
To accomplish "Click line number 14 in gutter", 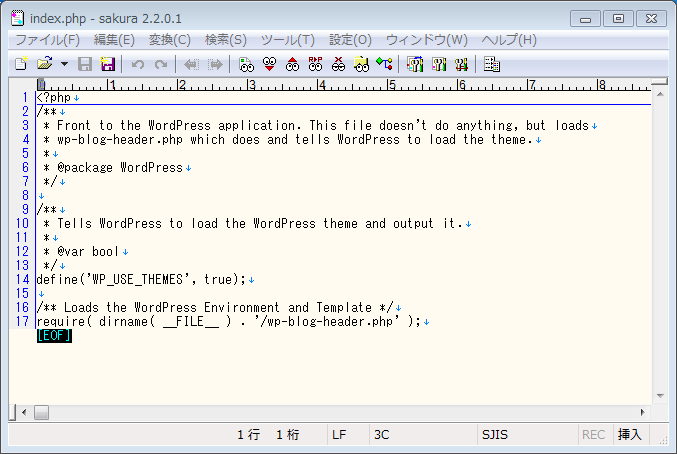I will 22,280.
